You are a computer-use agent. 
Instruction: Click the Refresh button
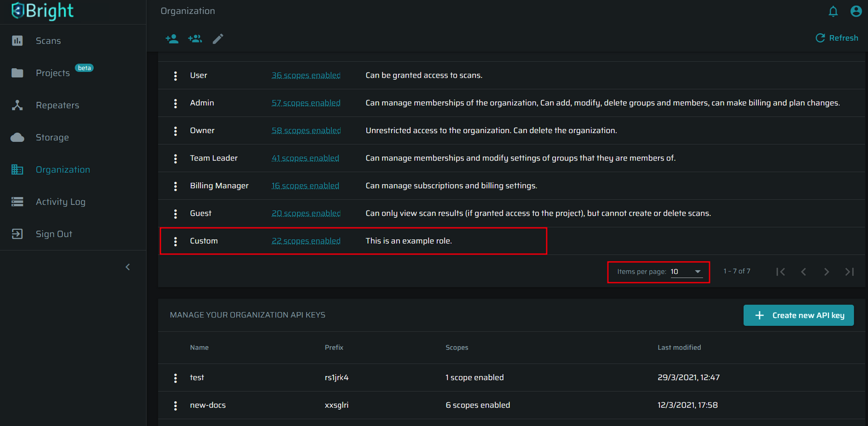click(837, 38)
